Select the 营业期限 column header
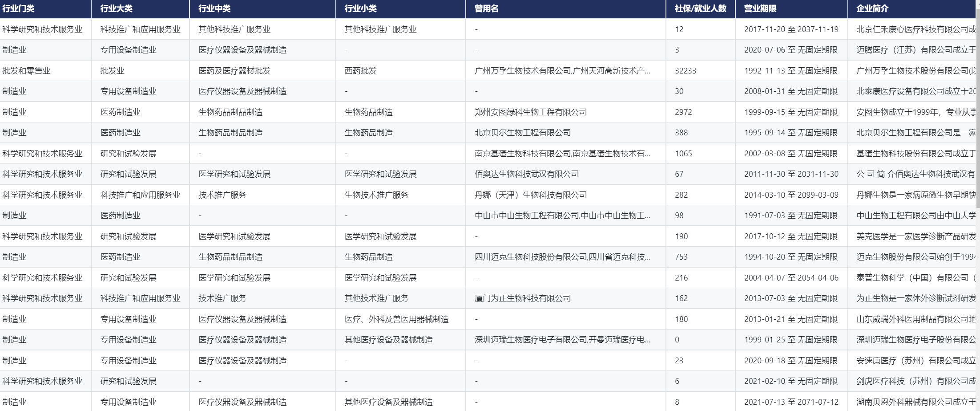Image resolution: width=980 pixels, height=411 pixels. (x=760, y=8)
